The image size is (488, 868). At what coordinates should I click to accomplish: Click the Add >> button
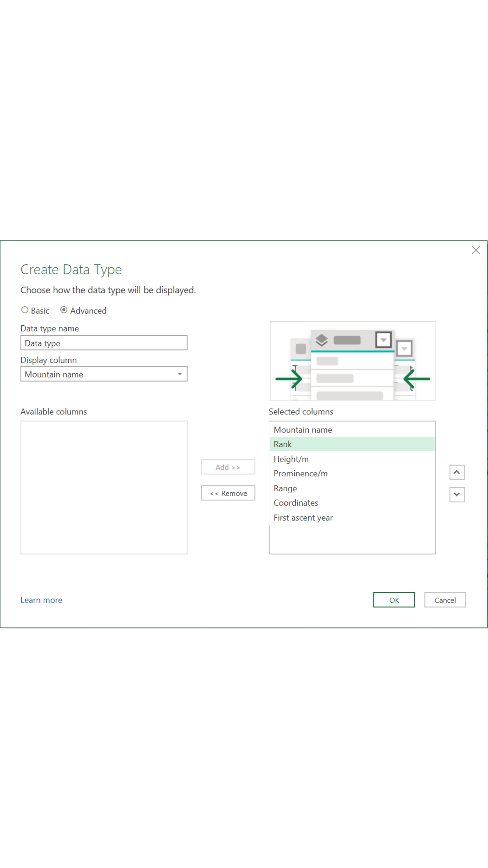[228, 467]
